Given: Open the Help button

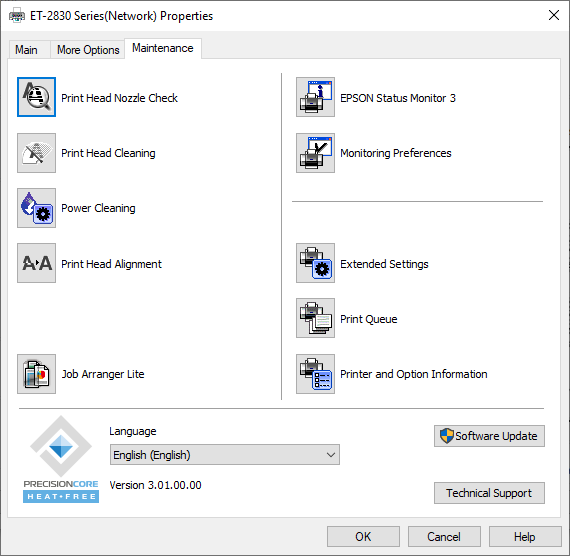Looking at the screenshot, I should (x=525, y=536).
